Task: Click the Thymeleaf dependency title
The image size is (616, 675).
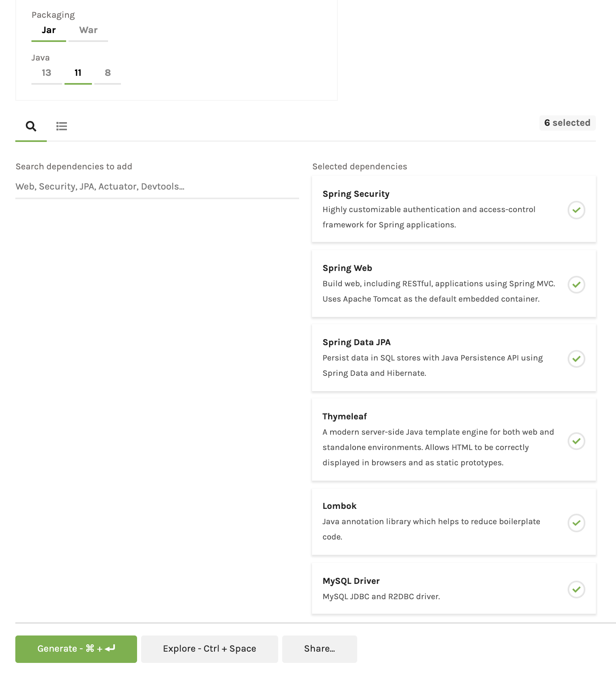Action: pos(345,417)
